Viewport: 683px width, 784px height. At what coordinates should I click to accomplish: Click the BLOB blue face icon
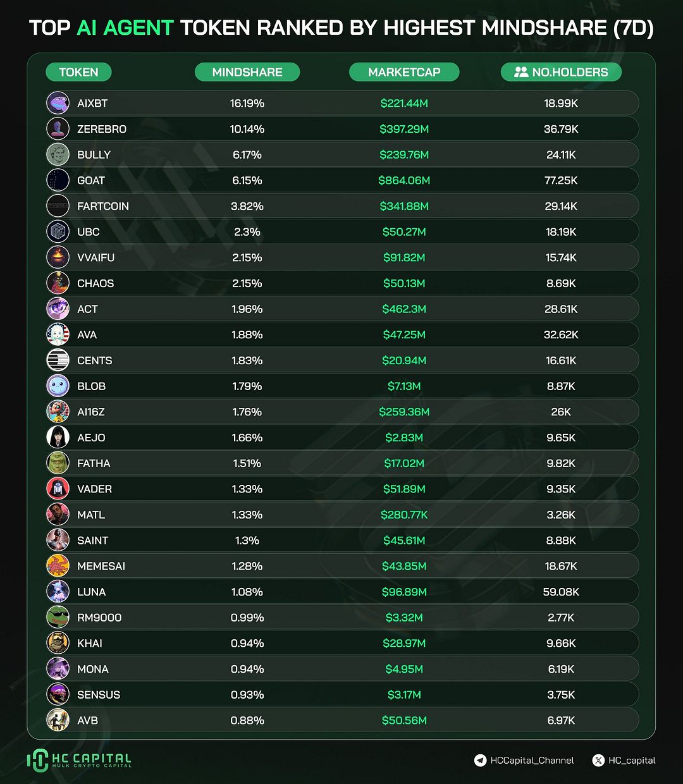click(x=58, y=386)
